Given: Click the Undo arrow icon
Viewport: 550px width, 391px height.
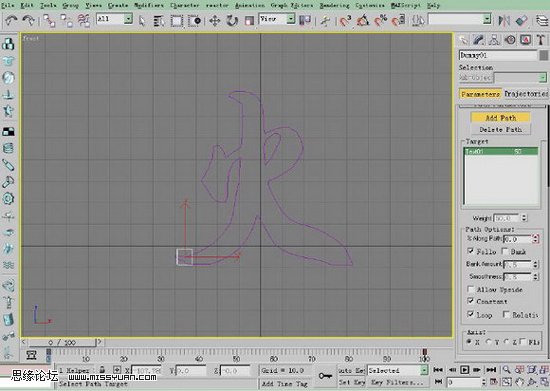Looking at the screenshot, I should (11, 20).
